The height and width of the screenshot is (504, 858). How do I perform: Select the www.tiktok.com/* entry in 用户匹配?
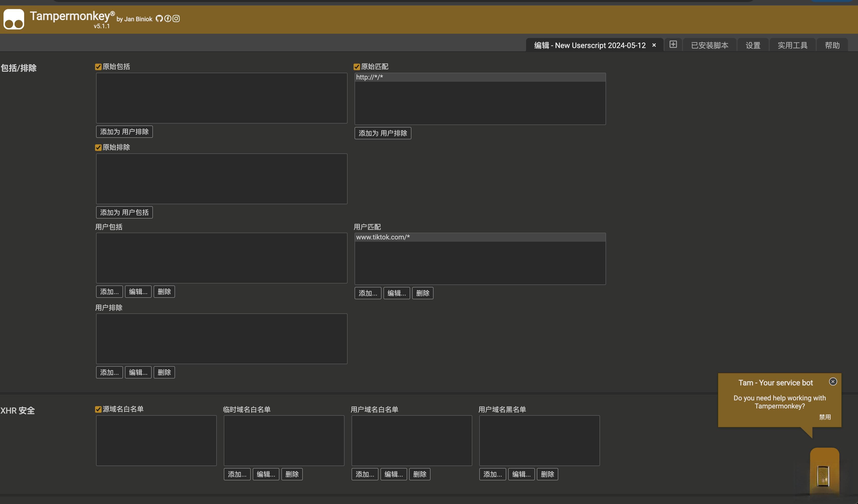[x=480, y=237]
